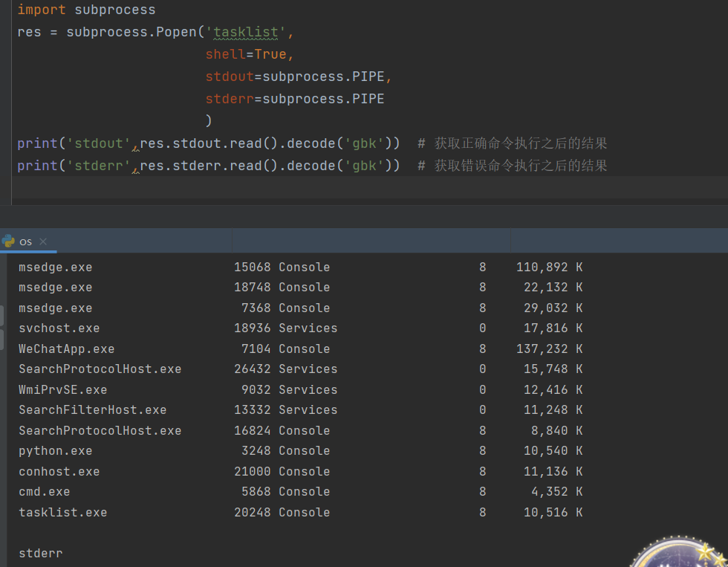Click the first print statement with stdout
Screen dimensions: 728x567
click(x=208, y=143)
